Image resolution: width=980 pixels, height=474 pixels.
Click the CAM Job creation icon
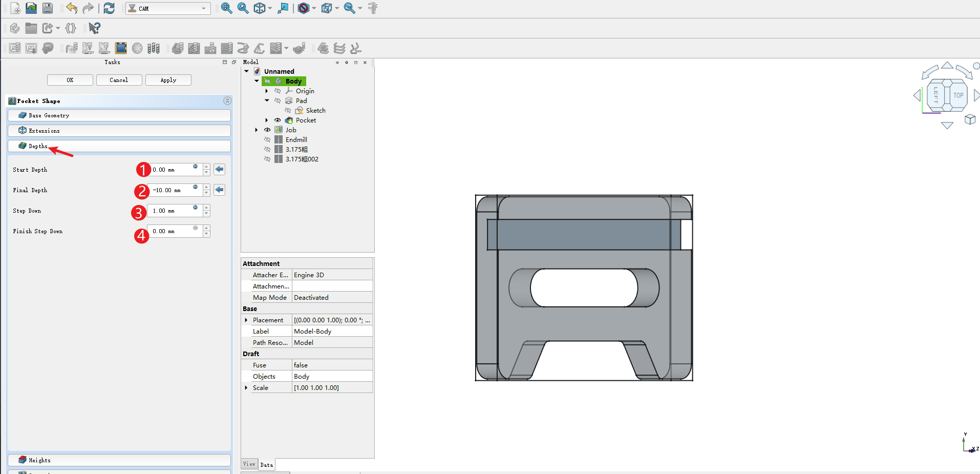(15, 48)
